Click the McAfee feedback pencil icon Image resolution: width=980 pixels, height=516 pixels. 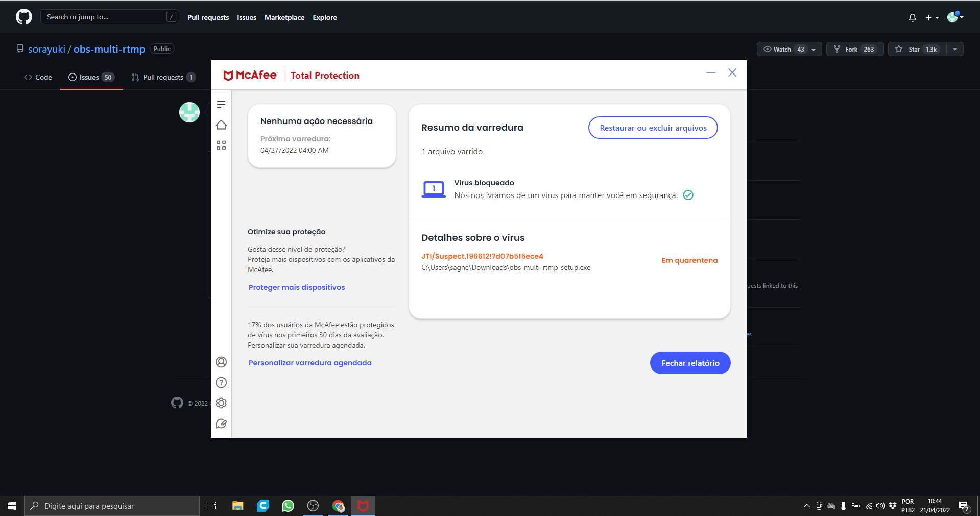[221, 423]
